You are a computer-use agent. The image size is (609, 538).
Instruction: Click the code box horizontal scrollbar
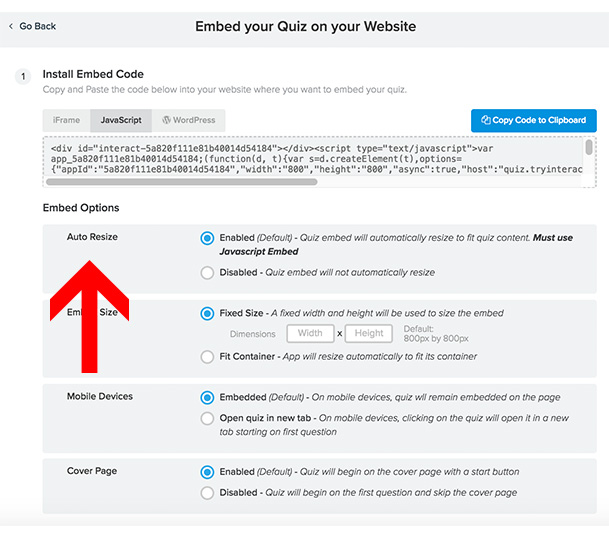point(181,181)
